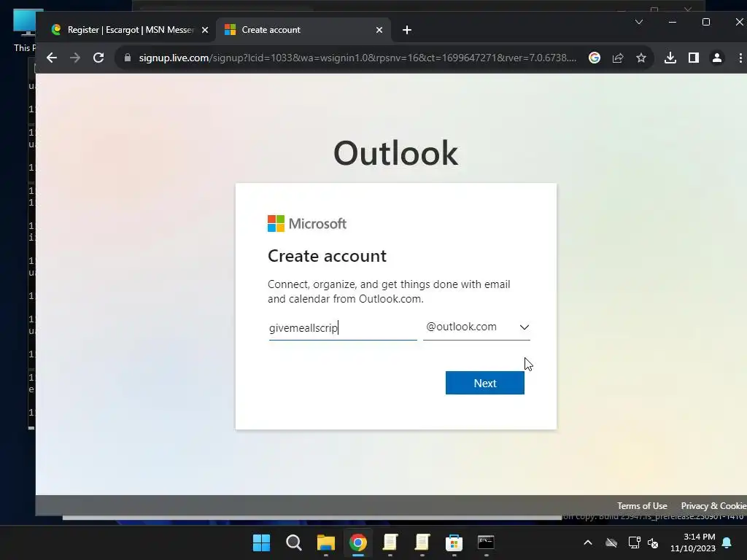Viewport: 747px width, 560px height.
Task: Bookmark this page with the star
Action: click(641, 58)
